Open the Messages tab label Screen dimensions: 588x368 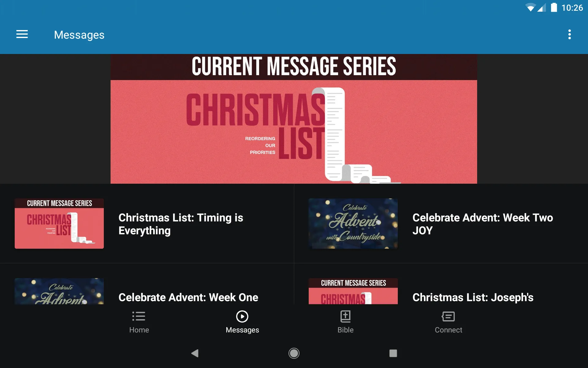point(242,330)
